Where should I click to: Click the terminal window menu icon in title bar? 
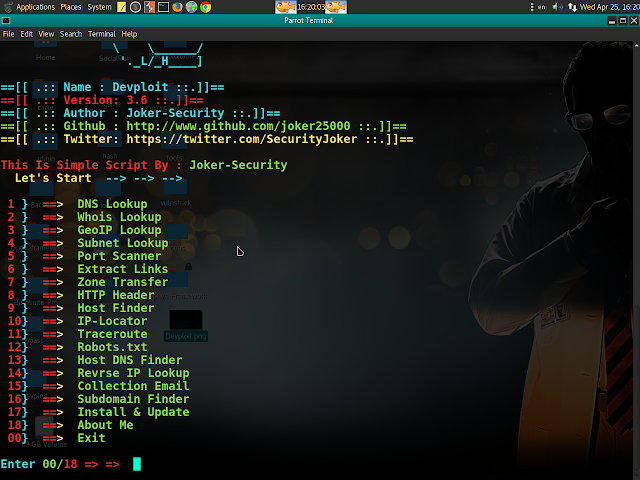point(6,20)
